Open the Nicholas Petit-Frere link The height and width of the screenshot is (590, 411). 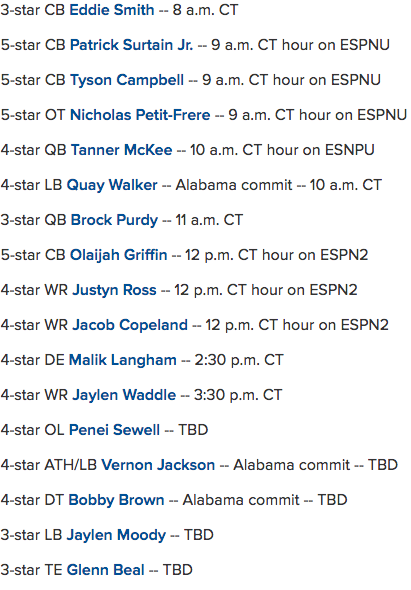140,115
